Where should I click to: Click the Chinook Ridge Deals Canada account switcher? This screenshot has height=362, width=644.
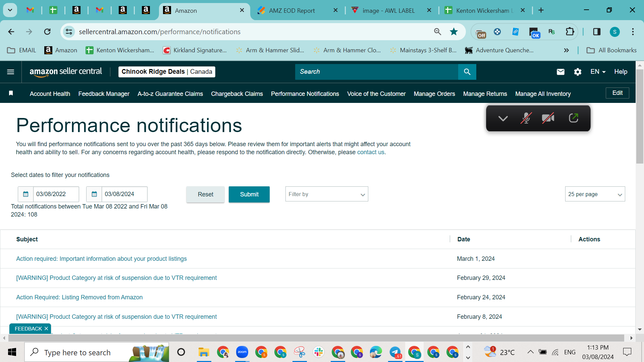(x=167, y=72)
